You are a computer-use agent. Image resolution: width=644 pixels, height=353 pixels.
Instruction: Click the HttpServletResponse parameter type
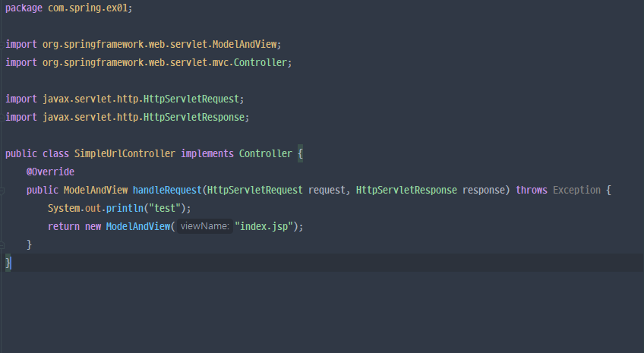coord(406,190)
